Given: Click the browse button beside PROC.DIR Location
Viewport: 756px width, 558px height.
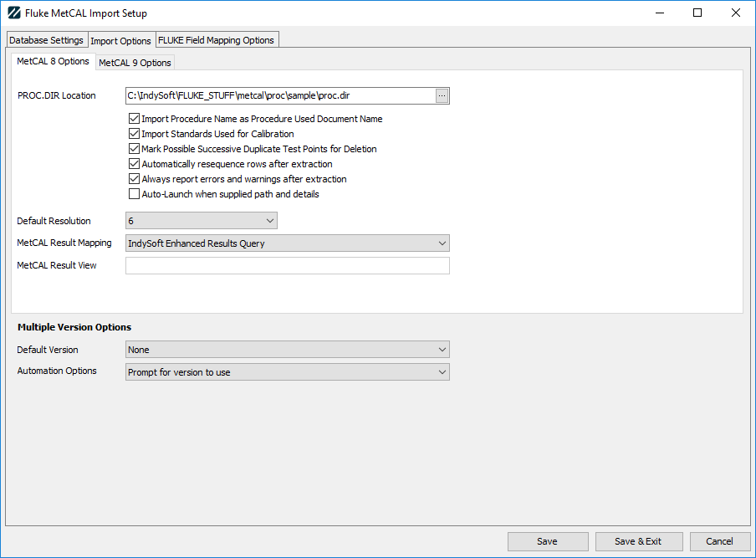Looking at the screenshot, I should (442, 96).
